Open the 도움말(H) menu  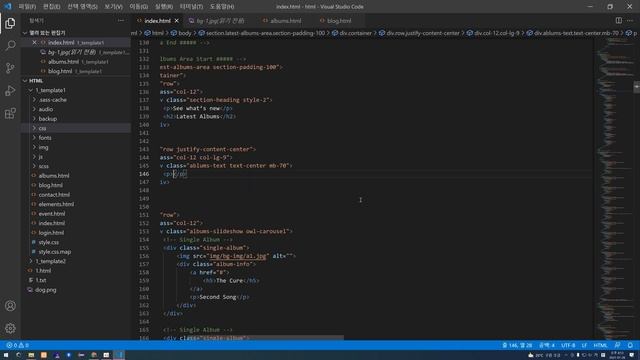tap(222, 7)
